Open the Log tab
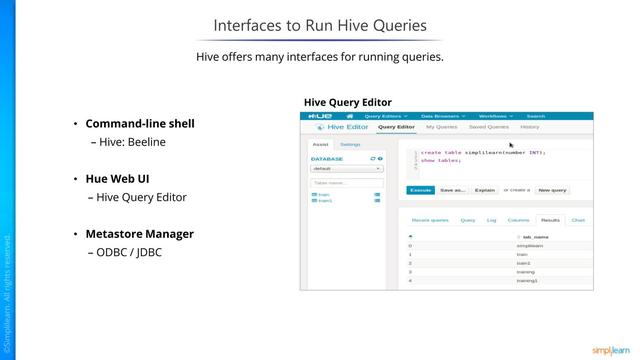Image resolution: width=640 pixels, height=360 pixels. click(491, 220)
